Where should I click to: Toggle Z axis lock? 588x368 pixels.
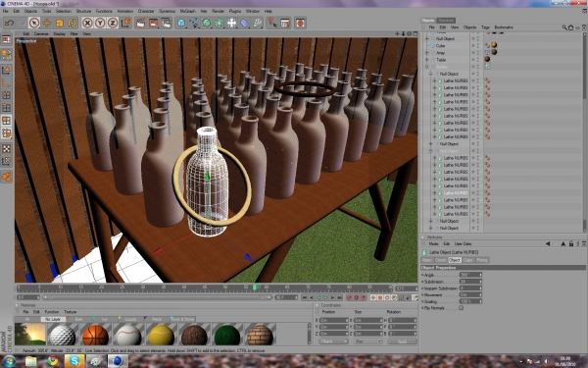tap(113, 23)
